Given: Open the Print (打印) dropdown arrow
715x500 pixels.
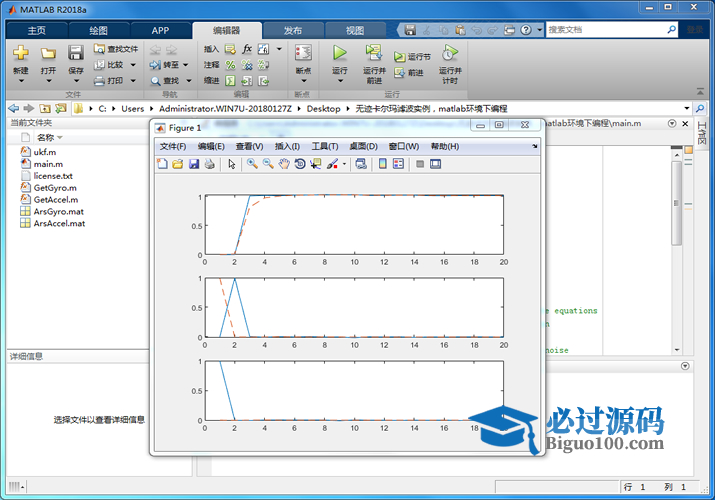Looking at the screenshot, I should [x=133, y=81].
